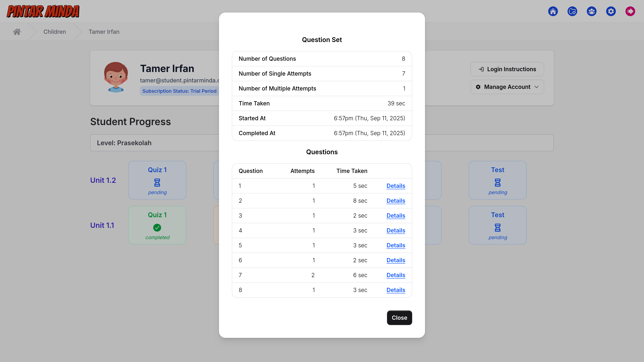Open Login Instructions
Viewport: 644px width, 362px height.
point(507,69)
